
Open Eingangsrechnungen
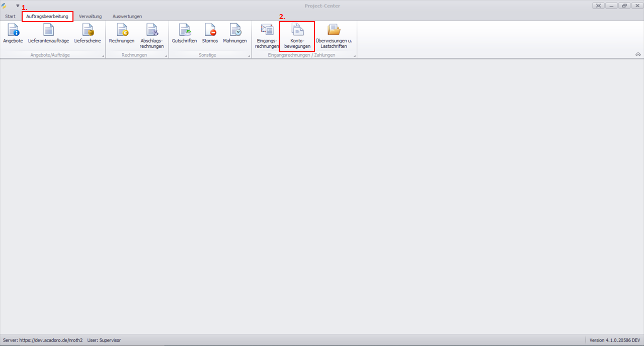(x=267, y=36)
